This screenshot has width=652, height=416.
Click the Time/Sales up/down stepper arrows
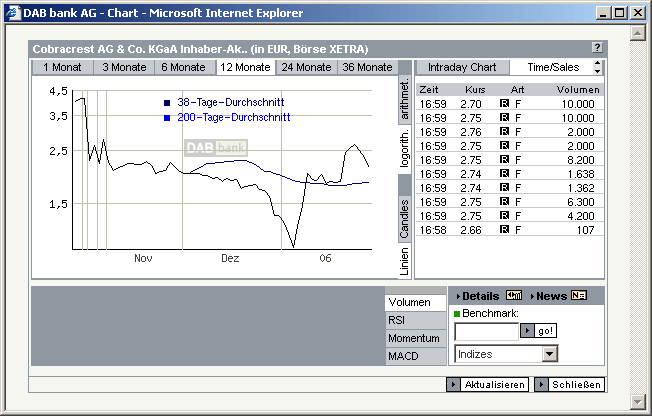coord(598,67)
